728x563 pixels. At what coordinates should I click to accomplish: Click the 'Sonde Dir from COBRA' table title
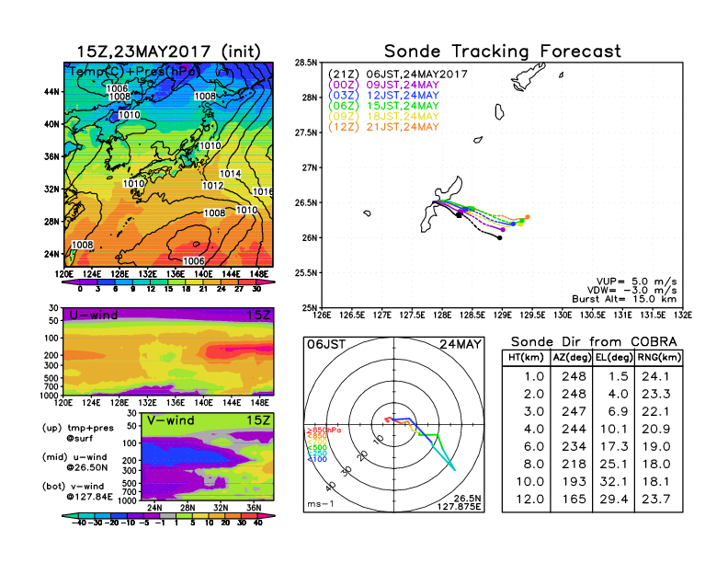(594, 342)
